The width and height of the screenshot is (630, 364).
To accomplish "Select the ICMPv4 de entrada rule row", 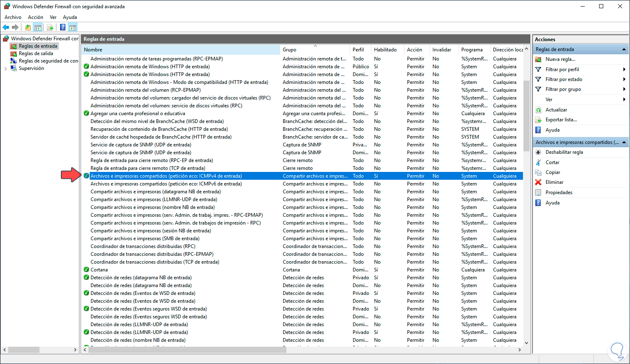I will coord(302,176).
